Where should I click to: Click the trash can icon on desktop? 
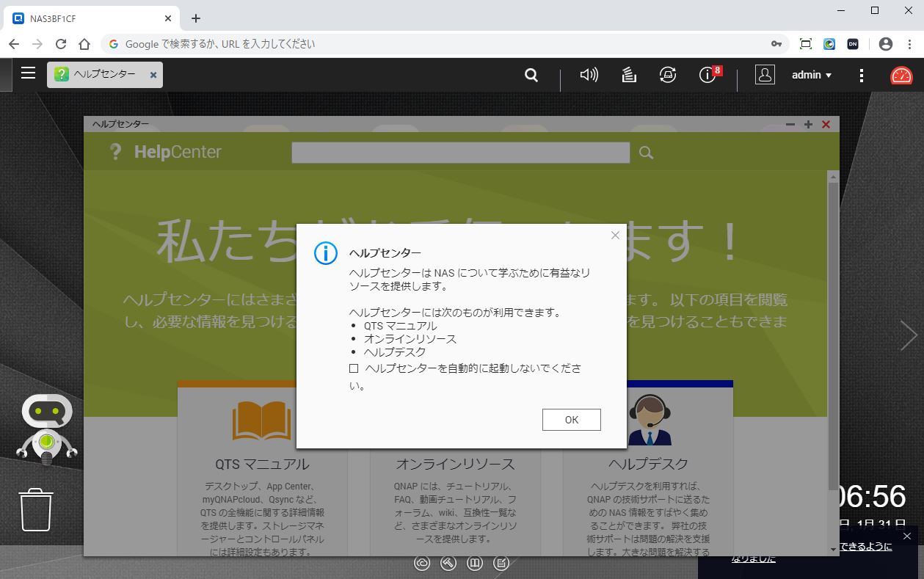36,509
